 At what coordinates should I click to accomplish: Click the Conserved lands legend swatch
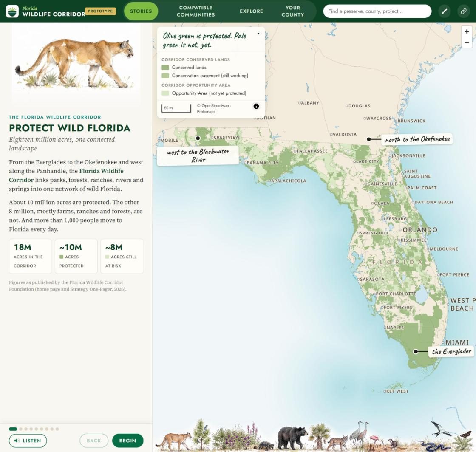pos(165,68)
